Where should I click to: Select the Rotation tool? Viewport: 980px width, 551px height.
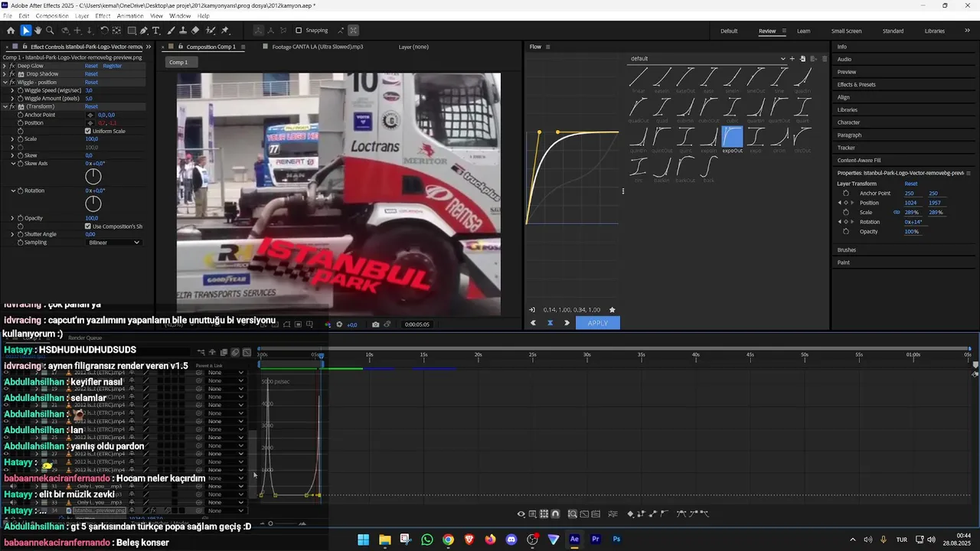tap(104, 31)
